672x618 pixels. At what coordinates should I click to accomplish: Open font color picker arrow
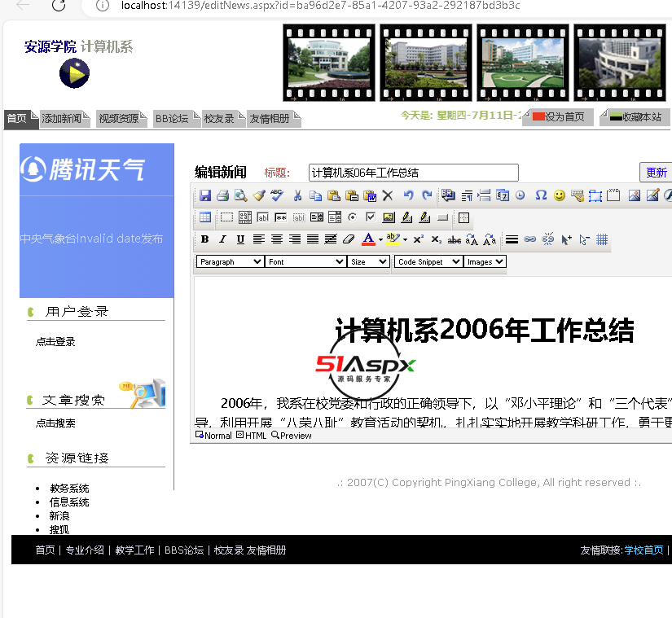pyautogui.click(x=380, y=240)
